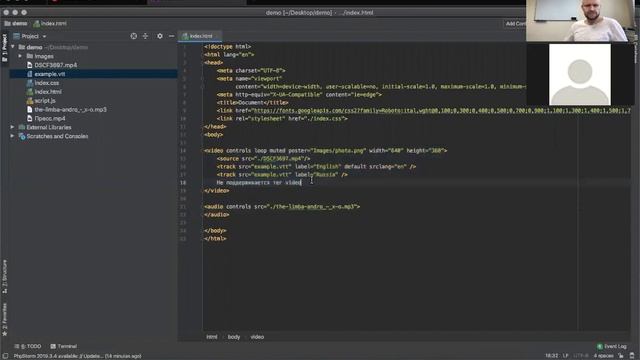Viewport: 640px width, 360px height.
Task: Expand External Libraries arrow
Action: tap(12, 127)
